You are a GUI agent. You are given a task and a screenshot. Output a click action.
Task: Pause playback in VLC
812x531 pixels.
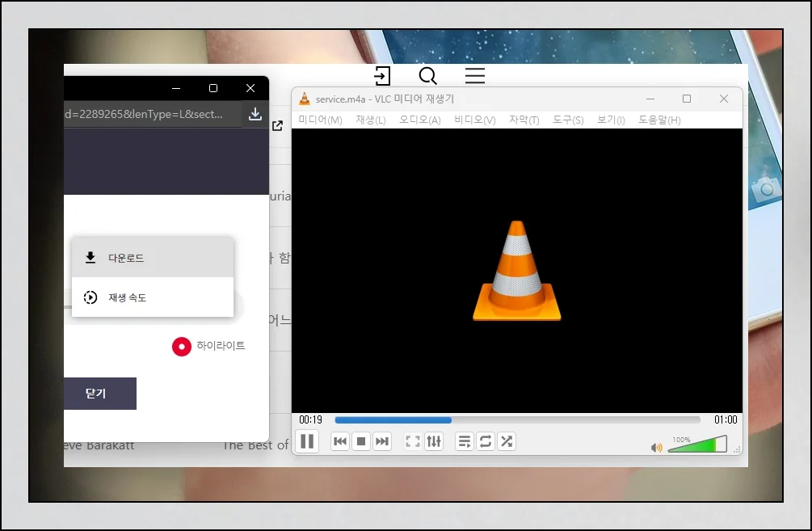pyautogui.click(x=307, y=441)
